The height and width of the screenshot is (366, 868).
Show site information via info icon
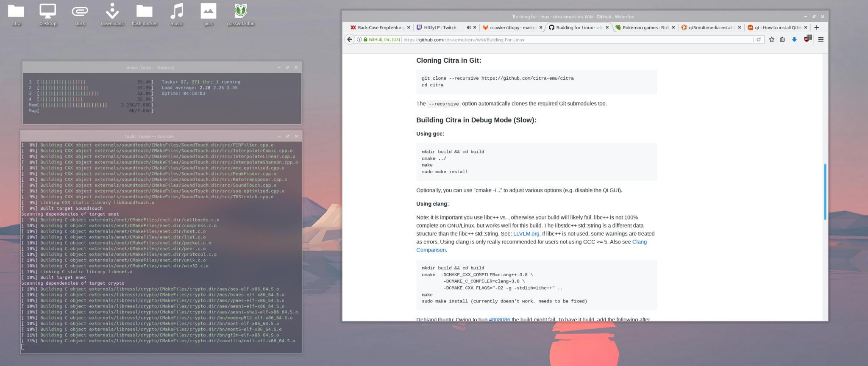pos(359,39)
